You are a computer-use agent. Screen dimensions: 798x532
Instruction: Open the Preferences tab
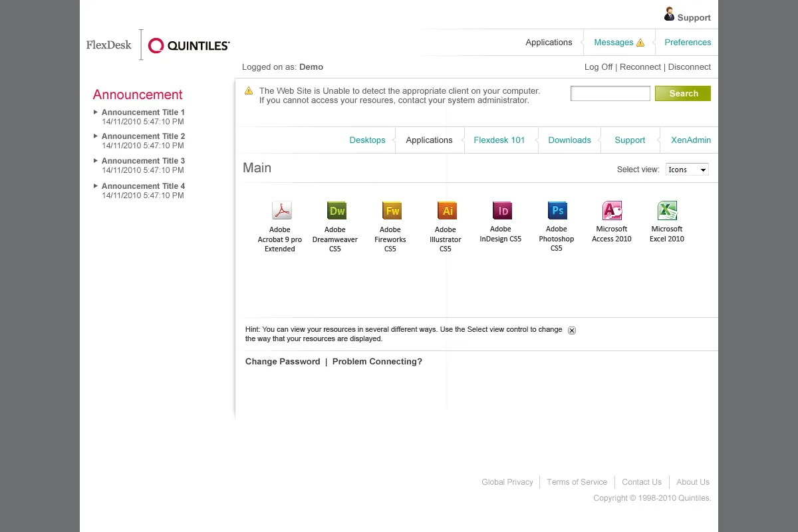coord(688,43)
